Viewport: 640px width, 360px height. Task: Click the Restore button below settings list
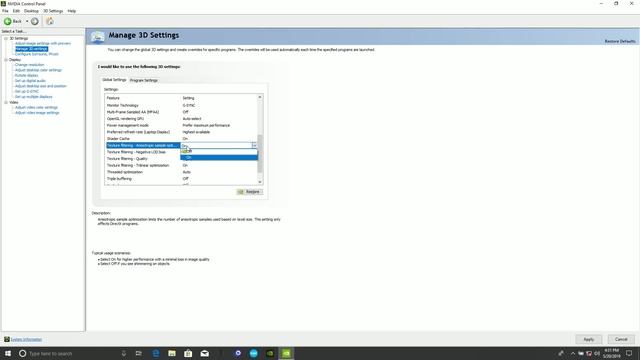250,192
